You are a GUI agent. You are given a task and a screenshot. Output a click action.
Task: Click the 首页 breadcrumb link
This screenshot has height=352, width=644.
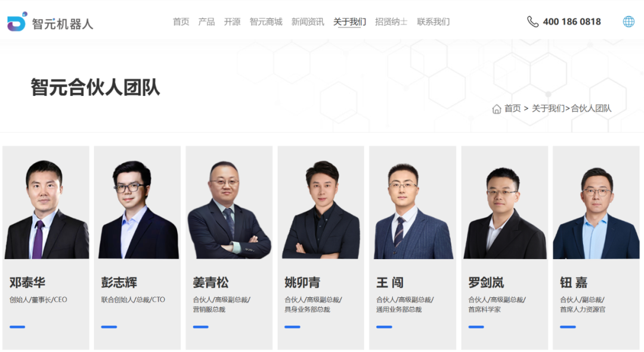click(x=513, y=108)
